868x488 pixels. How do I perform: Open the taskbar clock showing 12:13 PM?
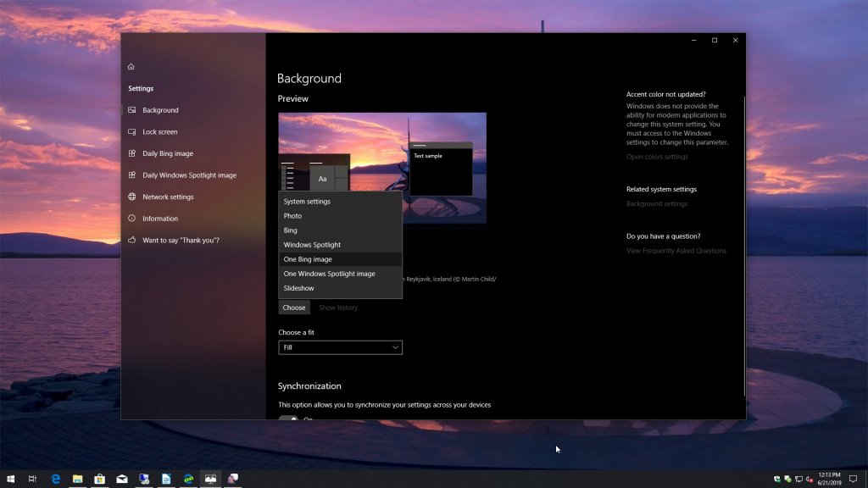(x=829, y=479)
